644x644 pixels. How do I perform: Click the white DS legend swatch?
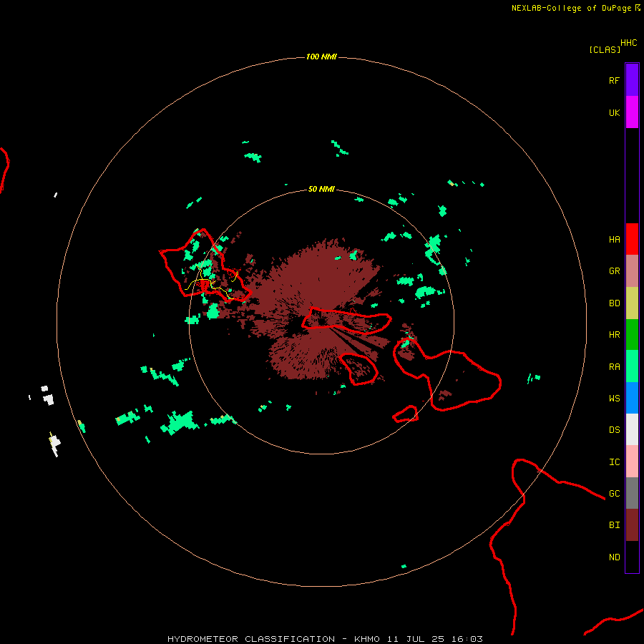632,429
